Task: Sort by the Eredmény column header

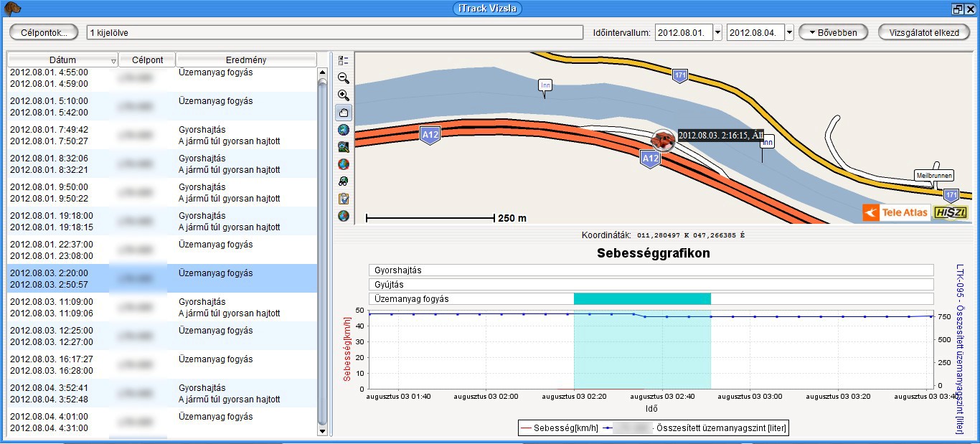Action: 246,60
